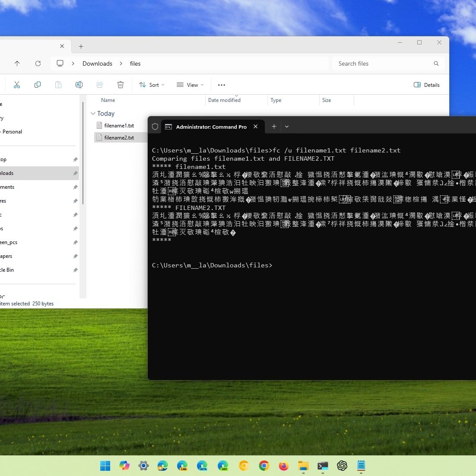Go up one folder level
This screenshot has height=476, width=476.
click(x=17, y=63)
